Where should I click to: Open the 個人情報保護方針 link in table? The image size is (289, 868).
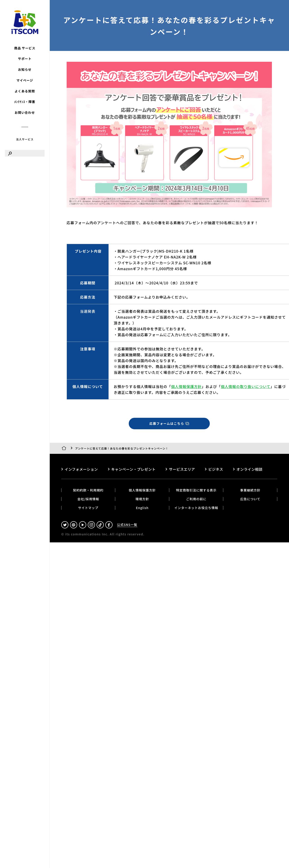coord(186,387)
